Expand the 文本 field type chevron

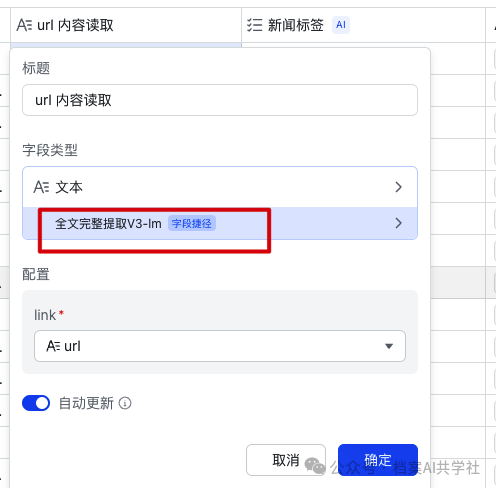click(x=398, y=187)
